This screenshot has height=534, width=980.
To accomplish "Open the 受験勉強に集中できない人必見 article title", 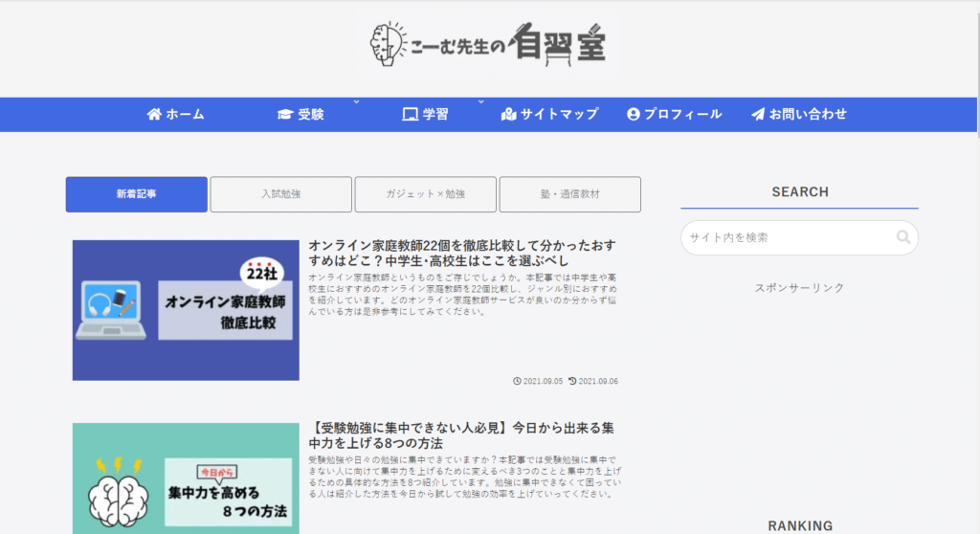I will (463, 435).
